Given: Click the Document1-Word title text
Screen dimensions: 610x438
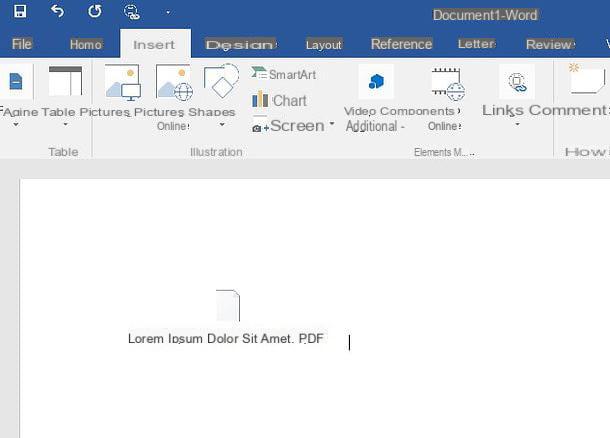Looking at the screenshot, I should pyautogui.click(x=485, y=15).
